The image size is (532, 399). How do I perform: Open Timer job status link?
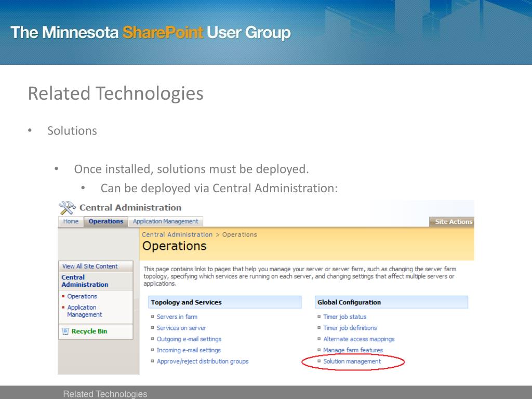[345, 317]
